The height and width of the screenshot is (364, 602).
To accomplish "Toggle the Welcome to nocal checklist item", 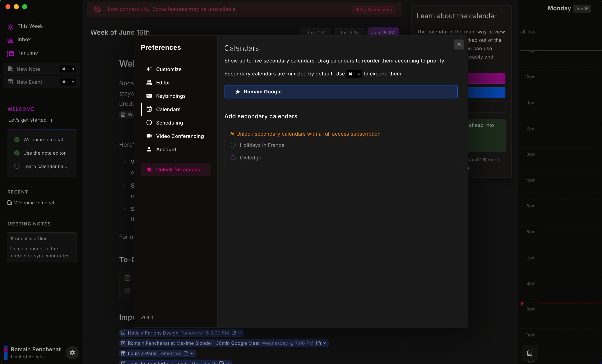I will pyautogui.click(x=17, y=140).
